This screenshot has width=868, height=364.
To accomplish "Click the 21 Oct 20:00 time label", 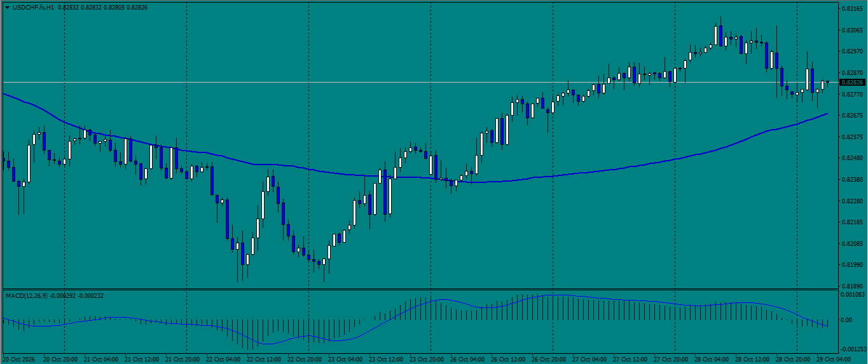I will coord(183,359).
